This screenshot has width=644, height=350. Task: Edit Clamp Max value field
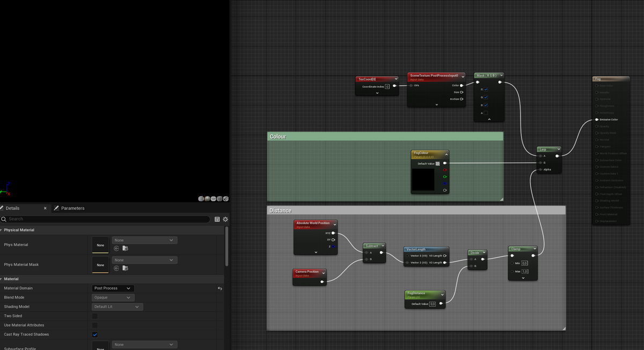pos(525,272)
